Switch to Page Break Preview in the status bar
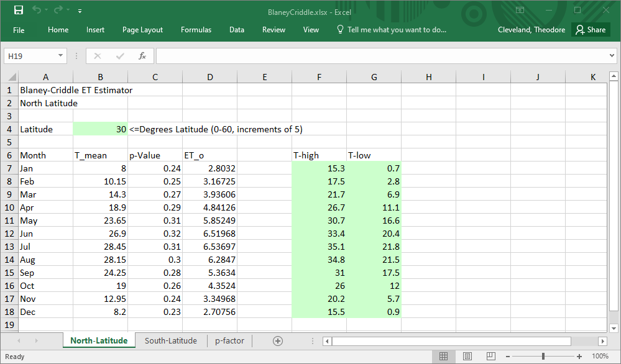Screen dimensions: 621x364 (491, 356)
